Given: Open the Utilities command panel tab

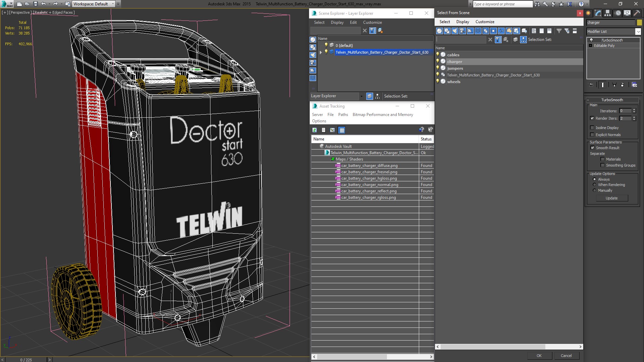Looking at the screenshot, I should pos(637,13).
